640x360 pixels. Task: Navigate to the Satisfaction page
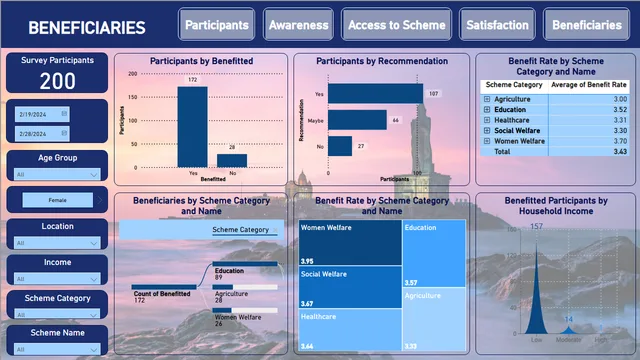tap(497, 25)
